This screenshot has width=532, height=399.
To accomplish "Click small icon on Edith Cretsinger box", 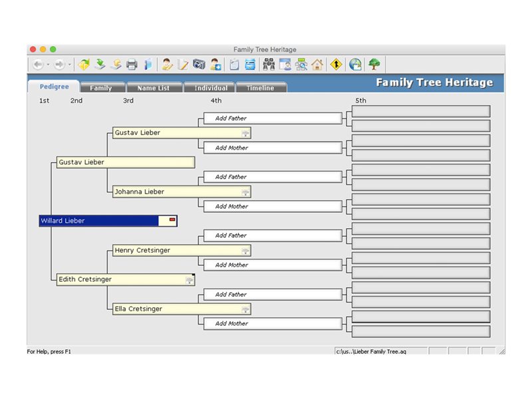I will (x=190, y=281).
